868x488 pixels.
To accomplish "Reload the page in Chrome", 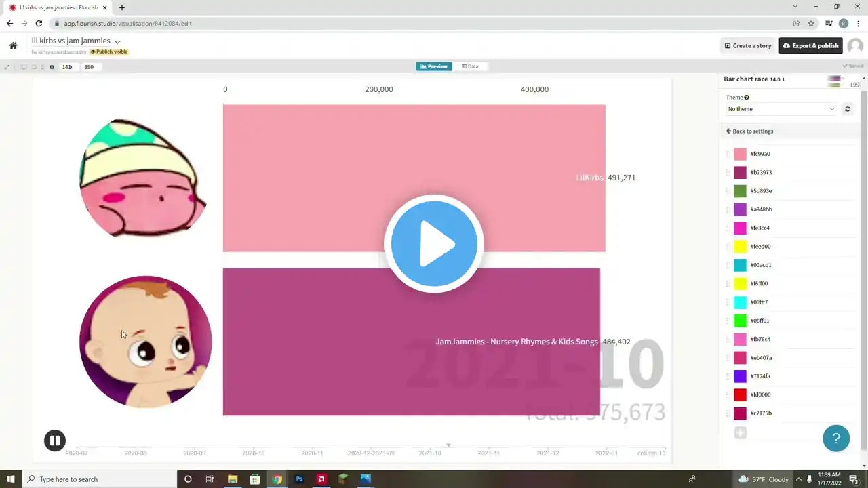I will pyautogui.click(x=39, y=23).
